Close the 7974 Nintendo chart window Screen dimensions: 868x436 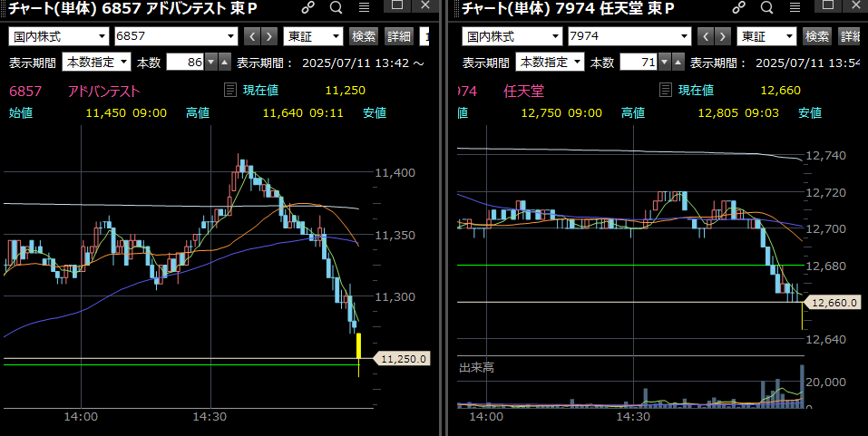856,5
